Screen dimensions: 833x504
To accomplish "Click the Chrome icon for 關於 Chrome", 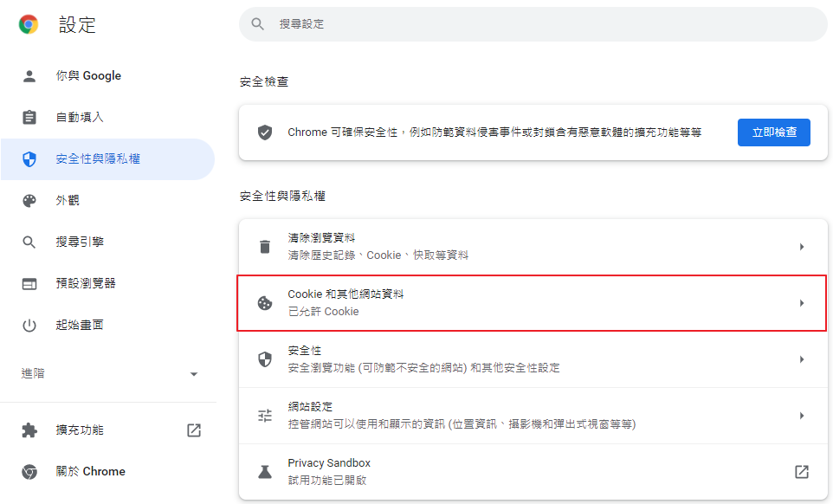I will coord(29,472).
